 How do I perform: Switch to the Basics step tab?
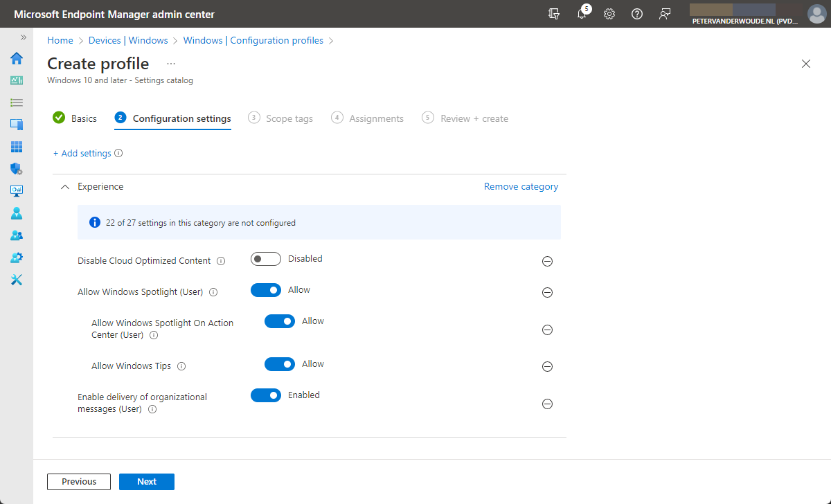point(75,118)
